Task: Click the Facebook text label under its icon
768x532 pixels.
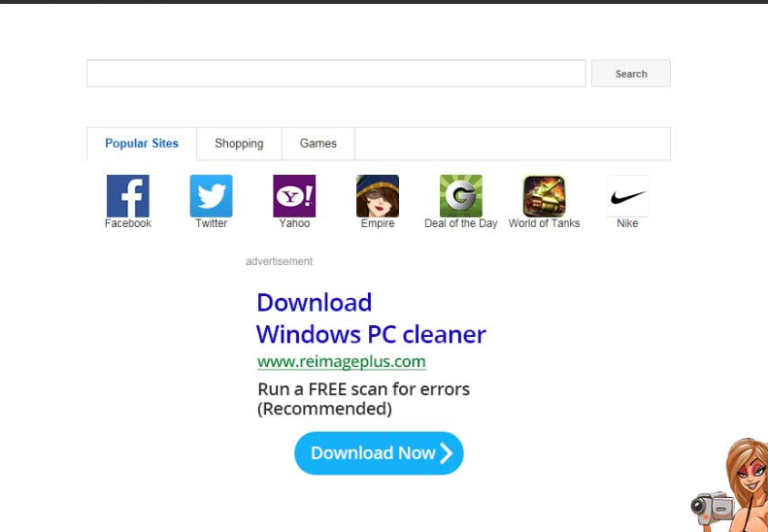Action: point(127,224)
